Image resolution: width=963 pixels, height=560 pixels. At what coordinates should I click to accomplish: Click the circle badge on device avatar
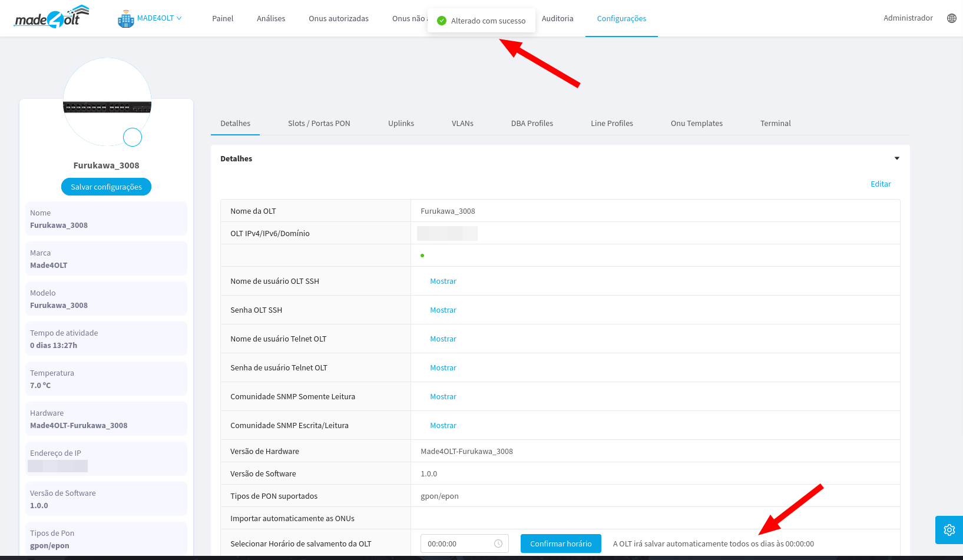coord(133,137)
